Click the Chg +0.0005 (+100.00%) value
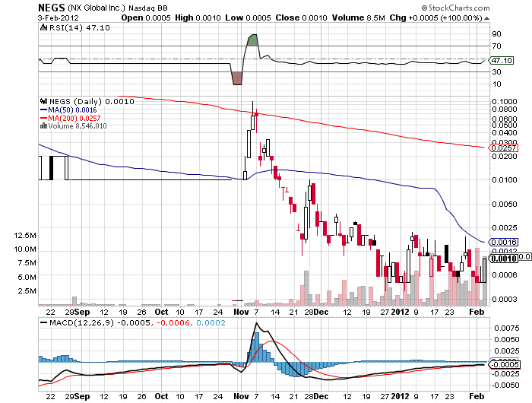Screen dimensions: 532x403 tap(435, 17)
